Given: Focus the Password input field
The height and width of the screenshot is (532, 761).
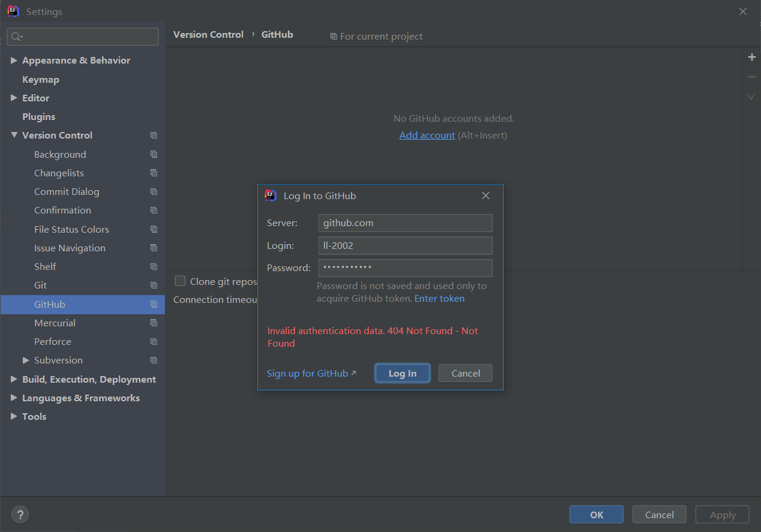Looking at the screenshot, I should tap(405, 267).
